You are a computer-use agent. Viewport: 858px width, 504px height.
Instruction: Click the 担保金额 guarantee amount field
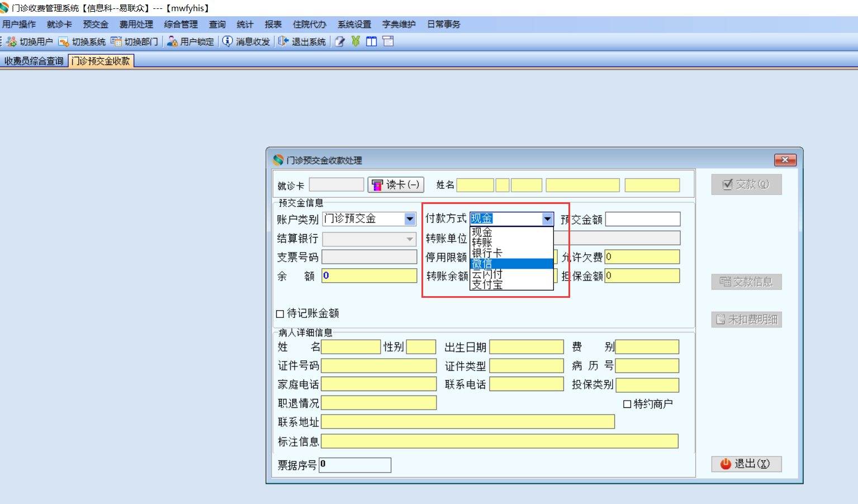click(x=642, y=275)
